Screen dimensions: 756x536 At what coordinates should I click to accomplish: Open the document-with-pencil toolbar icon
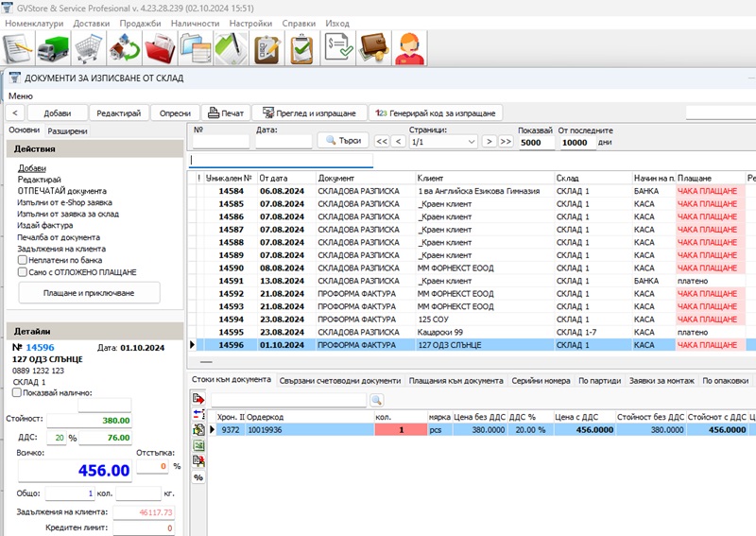[18, 48]
